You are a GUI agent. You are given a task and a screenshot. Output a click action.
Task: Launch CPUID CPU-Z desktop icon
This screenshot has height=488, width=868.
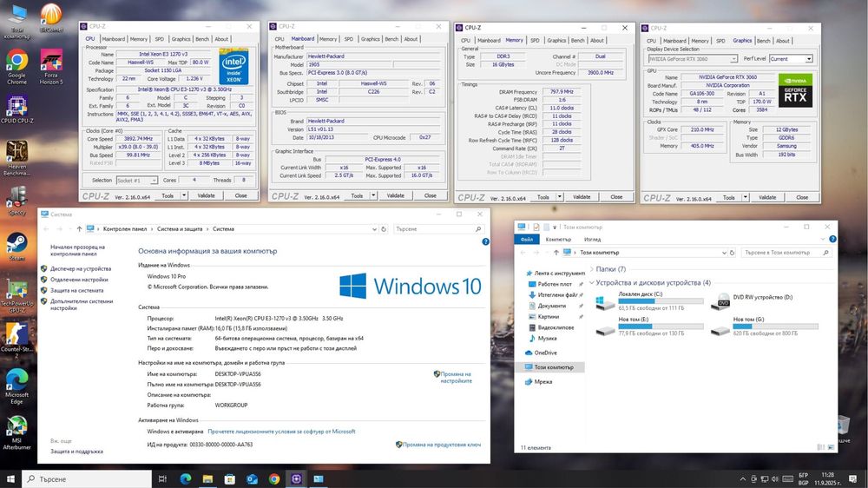(x=16, y=109)
